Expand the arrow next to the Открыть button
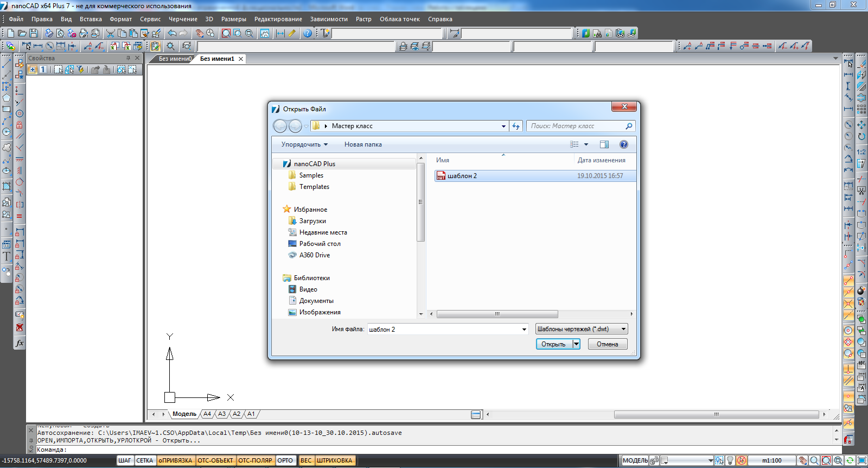 576,344
